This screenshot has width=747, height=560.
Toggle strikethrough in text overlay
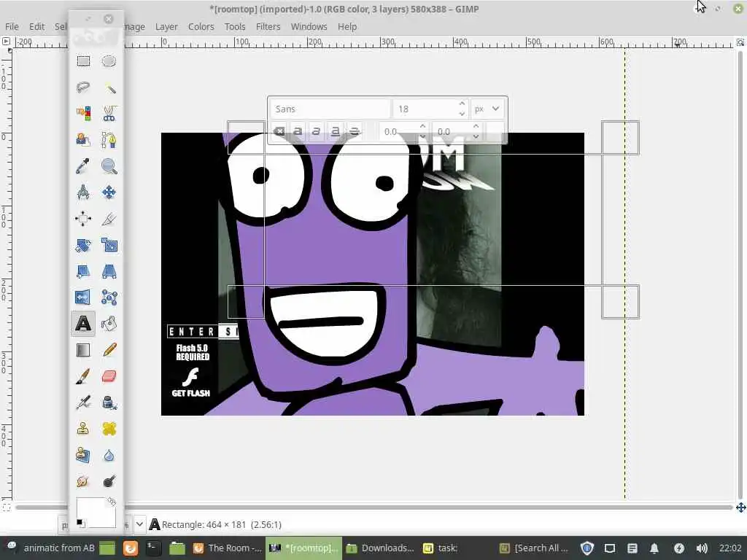coord(355,131)
